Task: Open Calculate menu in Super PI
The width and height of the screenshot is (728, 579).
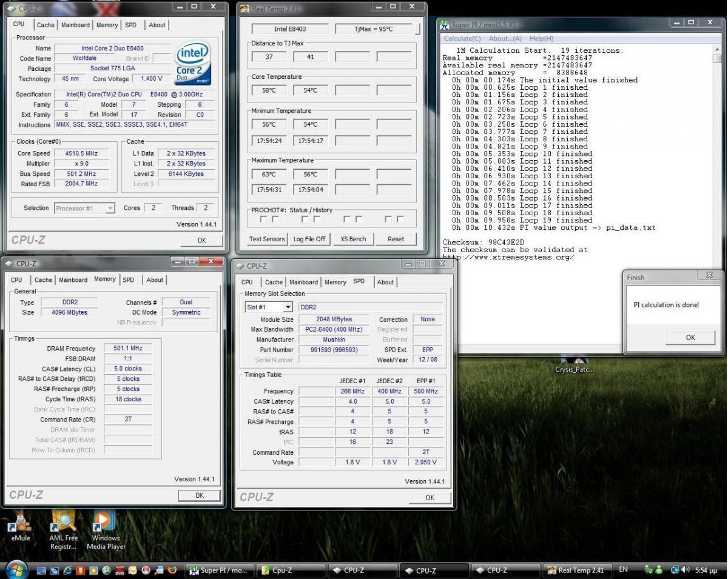Action: (x=462, y=38)
